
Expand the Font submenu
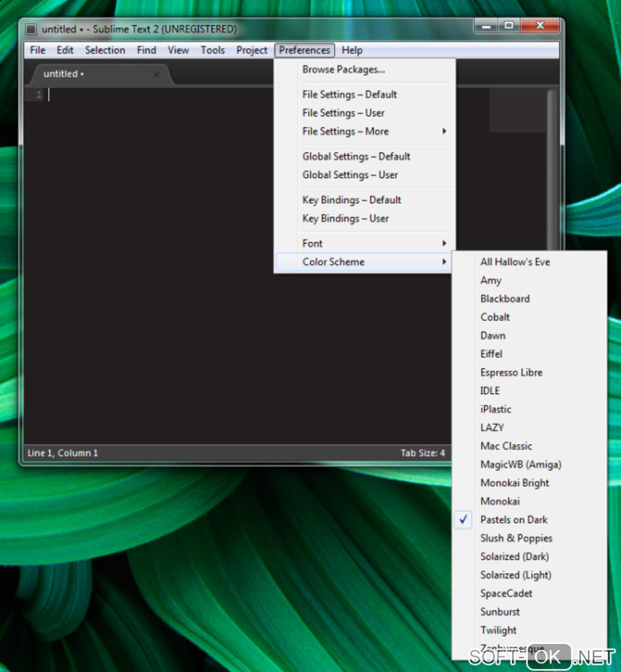click(365, 243)
